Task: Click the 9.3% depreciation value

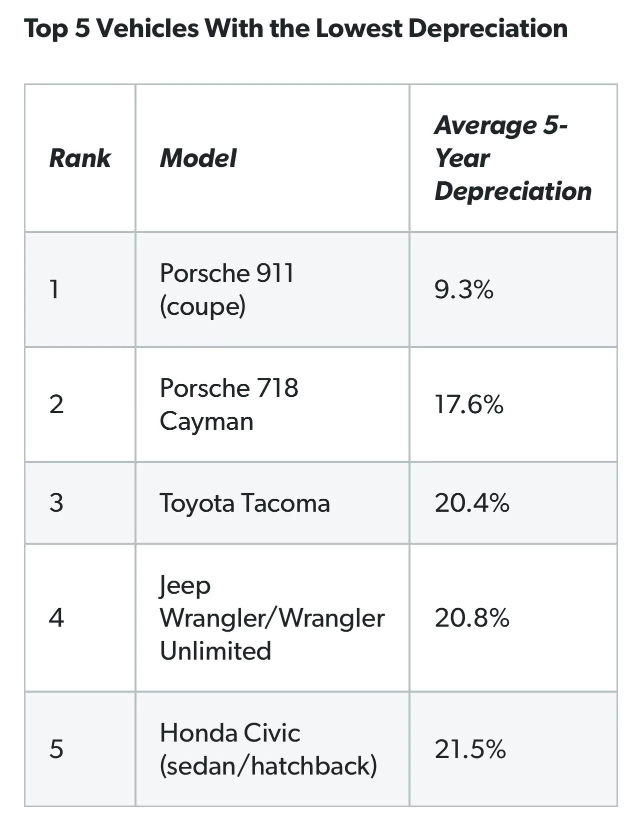Action: 463,290
